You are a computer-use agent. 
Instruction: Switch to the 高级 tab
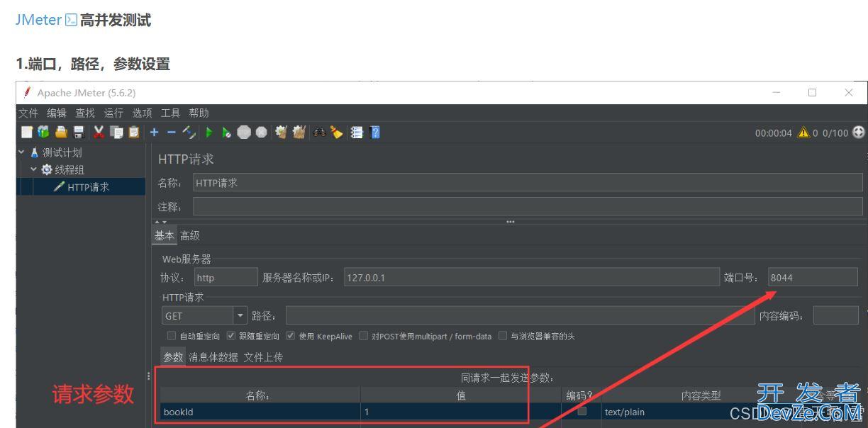[189, 236]
